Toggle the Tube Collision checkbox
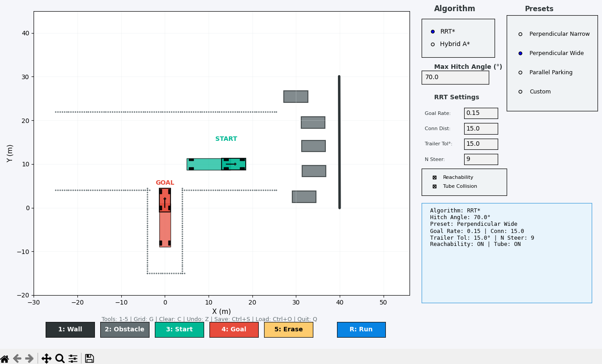The width and height of the screenshot is (602, 364). (x=434, y=186)
